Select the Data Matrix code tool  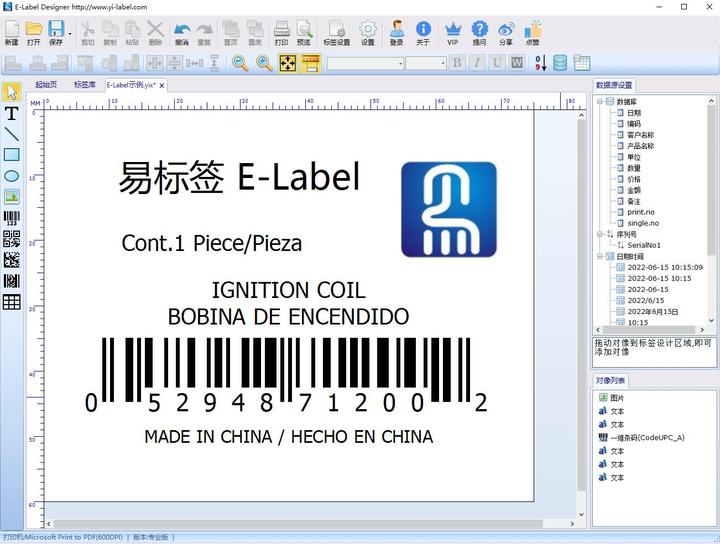(x=11, y=260)
